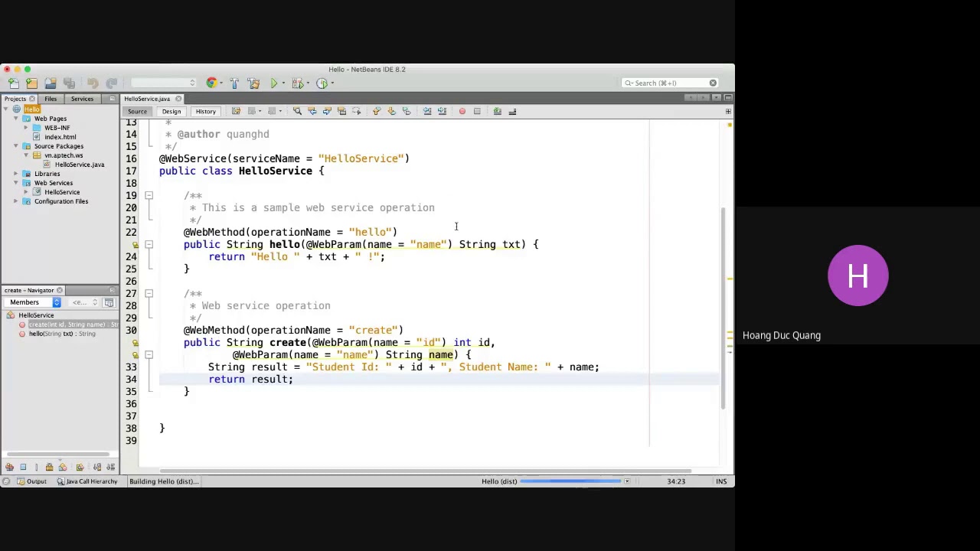Open the Members dropdown in the Navigator
This screenshot has width=980, height=551.
[x=34, y=302]
